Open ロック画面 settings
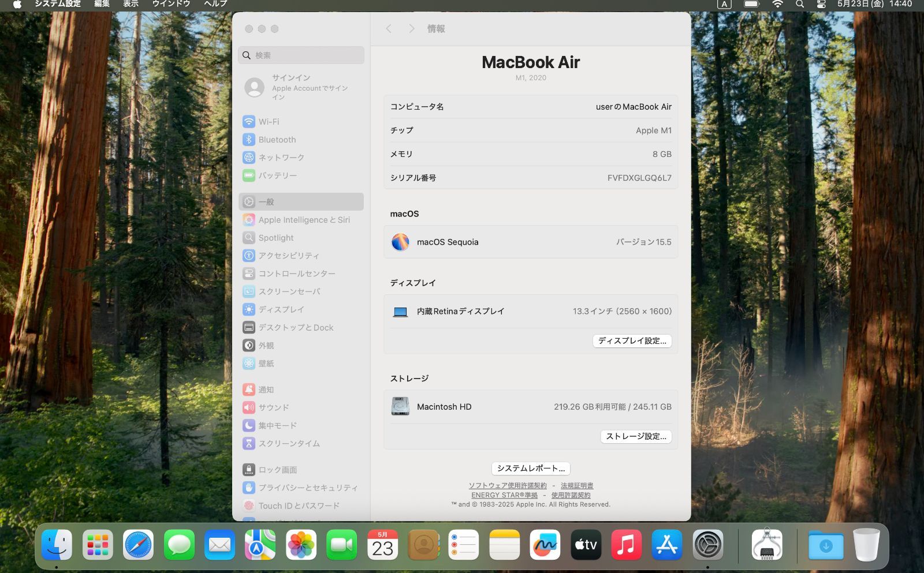This screenshot has height=573, width=924. 301,470
